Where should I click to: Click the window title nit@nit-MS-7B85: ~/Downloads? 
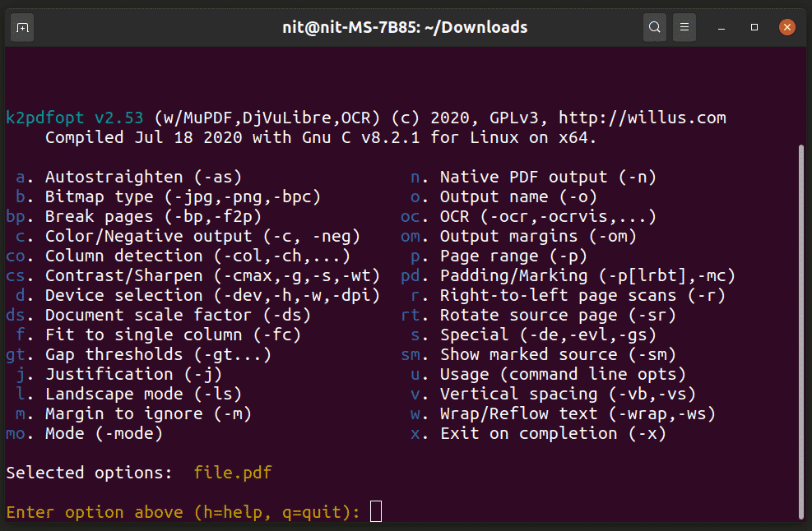click(405, 27)
